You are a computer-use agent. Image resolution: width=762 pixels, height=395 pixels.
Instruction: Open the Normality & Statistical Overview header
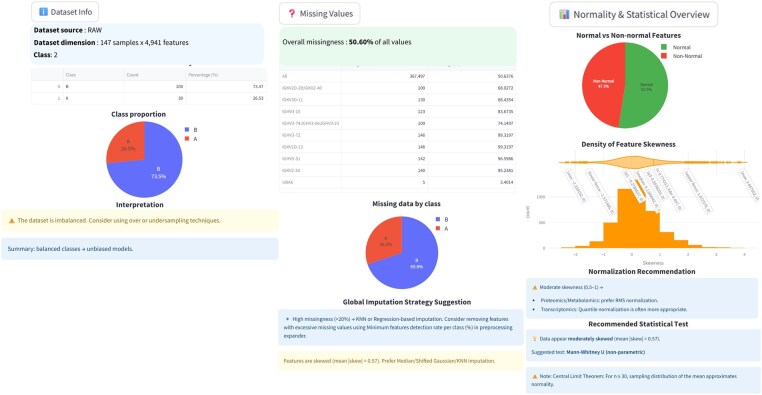tap(634, 14)
